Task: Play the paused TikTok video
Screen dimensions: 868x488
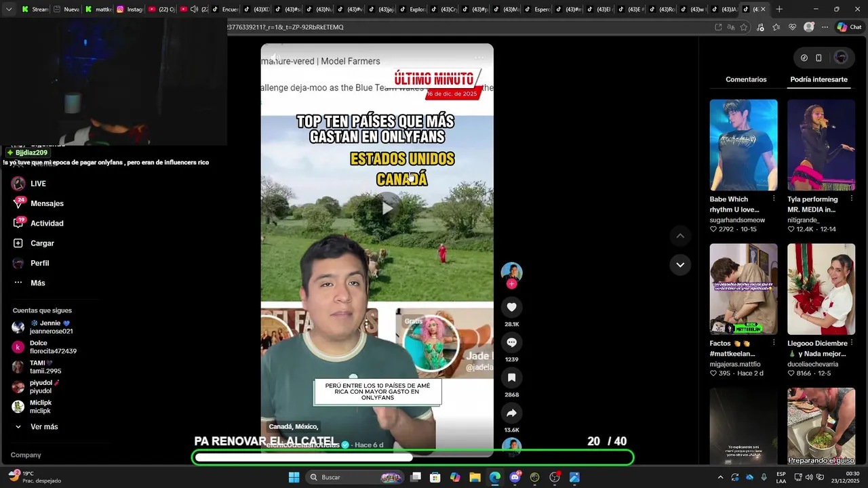Action: (387, 208)
